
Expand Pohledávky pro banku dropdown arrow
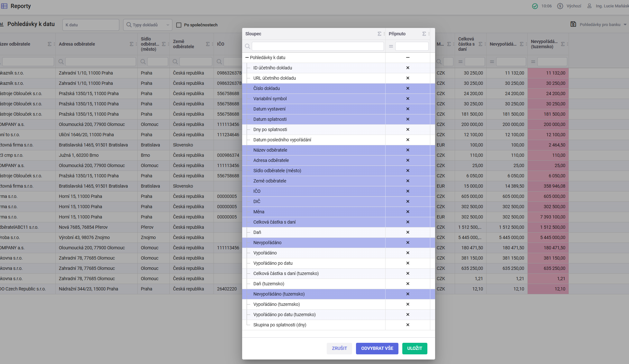coord(625,25)
